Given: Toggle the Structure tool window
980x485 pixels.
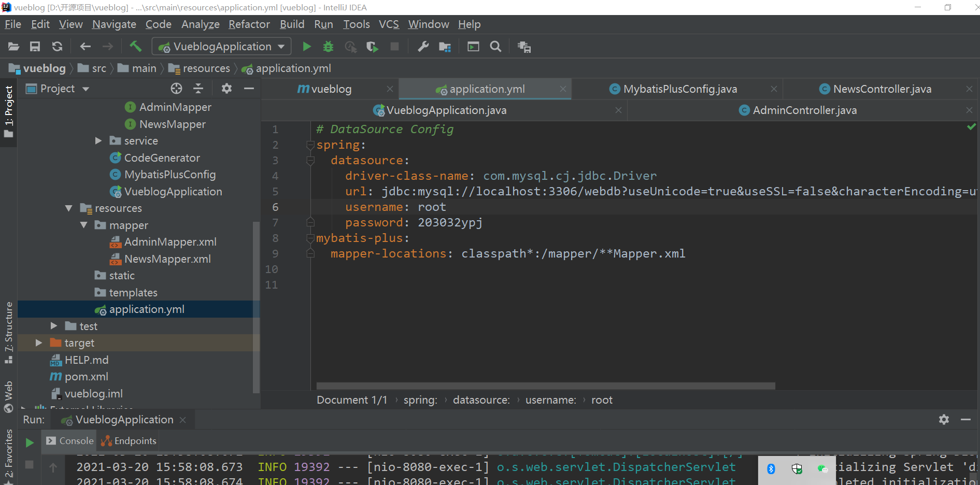Looking at the screenshot, I should 9,326.
